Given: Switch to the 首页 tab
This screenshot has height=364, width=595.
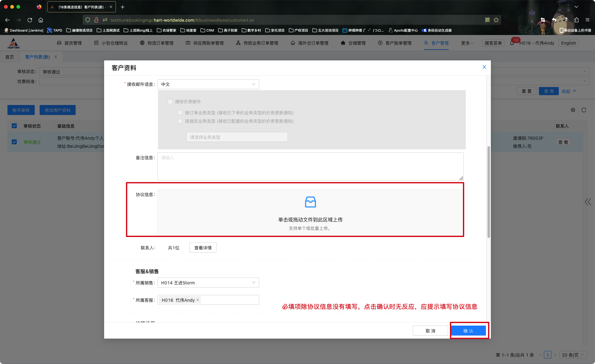Looking at the screenshot, I should pos(10,57).
